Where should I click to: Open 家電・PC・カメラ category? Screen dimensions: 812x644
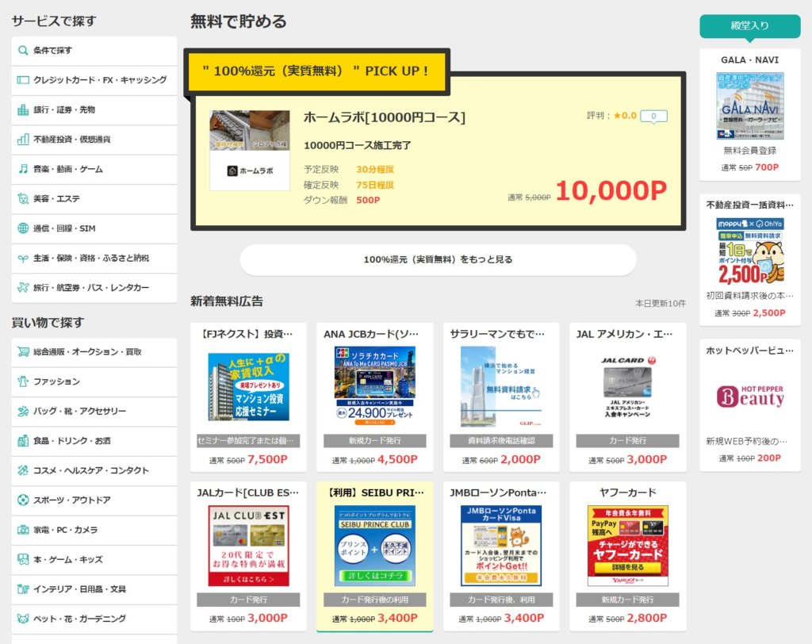point(94,530)
